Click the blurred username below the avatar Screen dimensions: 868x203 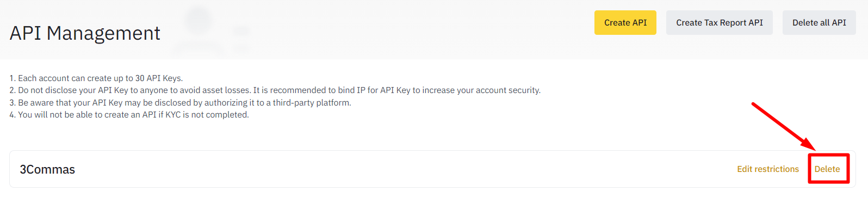[x=198, y=49]
